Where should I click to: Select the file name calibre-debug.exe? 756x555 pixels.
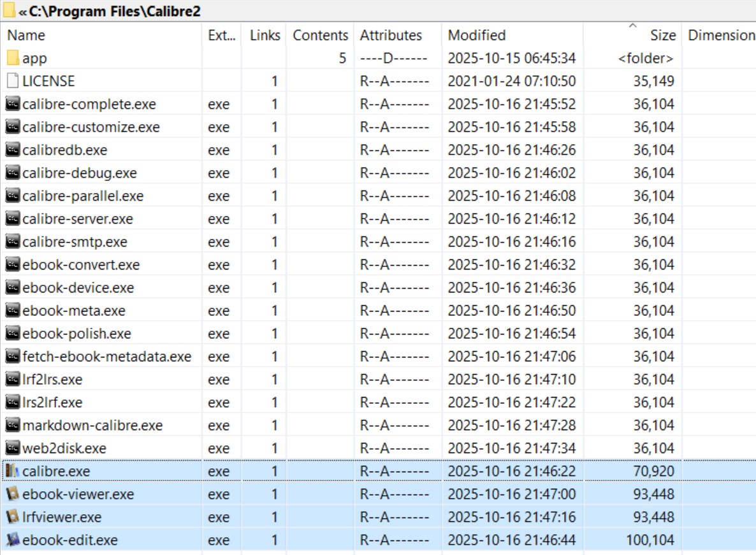click(x=80, y=173)
